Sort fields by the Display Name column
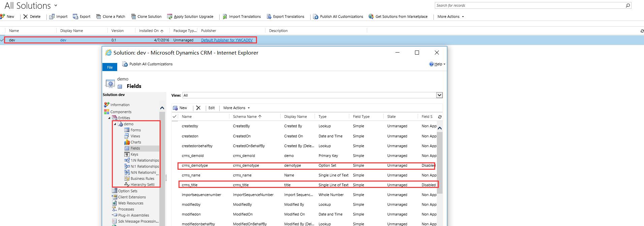Image resolution: width=644 pixels, height=226 pixels. (295, 117)
